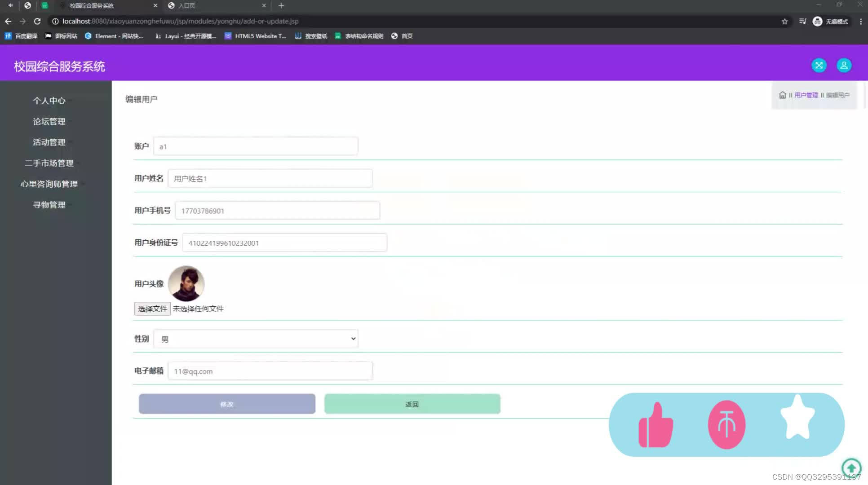
Task: Click the 返回 back button
Action: 412,404
